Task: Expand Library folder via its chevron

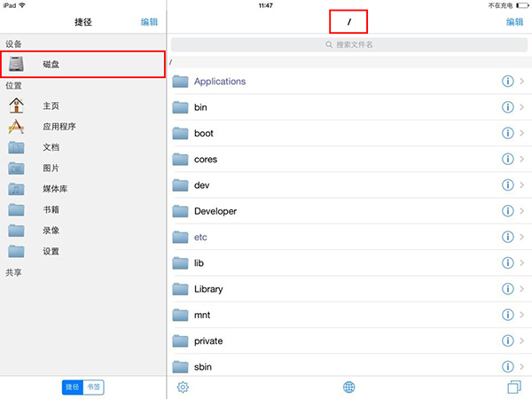Action: [x=522, y=289]
